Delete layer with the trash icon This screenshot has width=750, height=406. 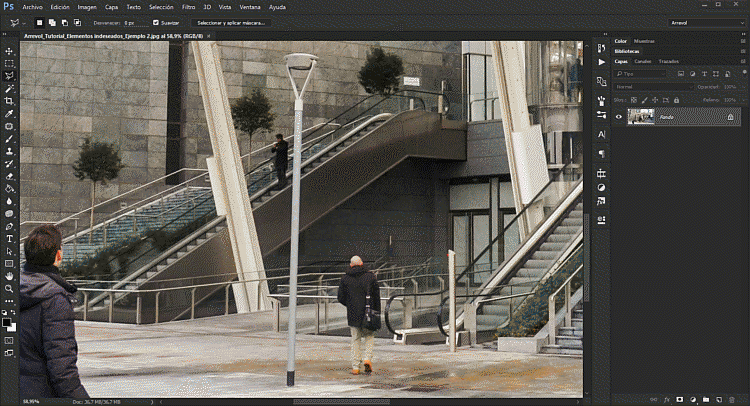tap(731, 400)
